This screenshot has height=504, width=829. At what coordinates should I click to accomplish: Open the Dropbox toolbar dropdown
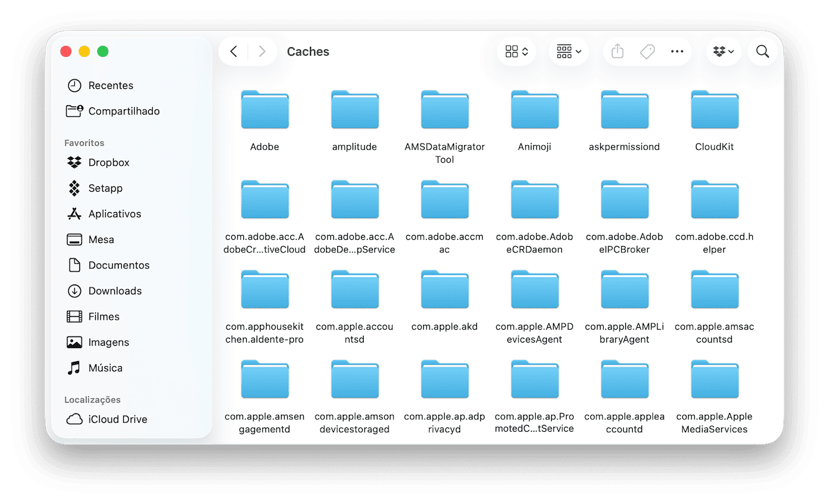pos(724,51)
